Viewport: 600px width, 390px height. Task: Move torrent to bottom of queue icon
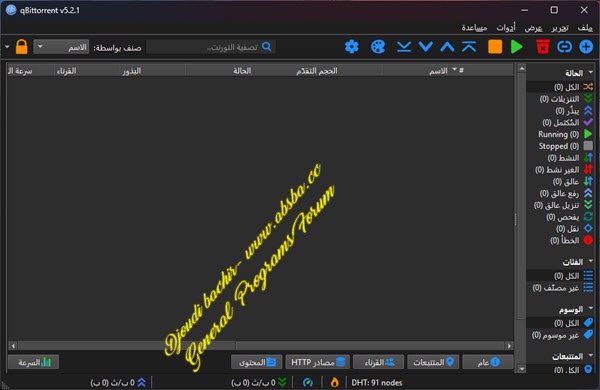point(404,47)
